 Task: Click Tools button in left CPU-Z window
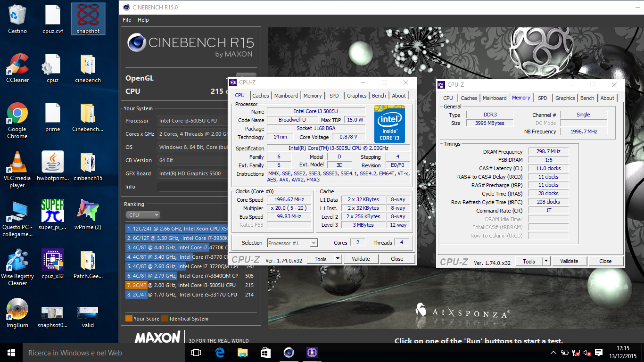pyautogui.click(x=321, y=259)
